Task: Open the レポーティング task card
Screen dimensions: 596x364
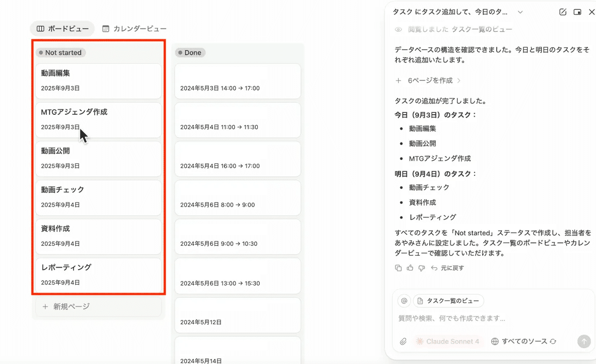Action: click(x=98, y=275)
